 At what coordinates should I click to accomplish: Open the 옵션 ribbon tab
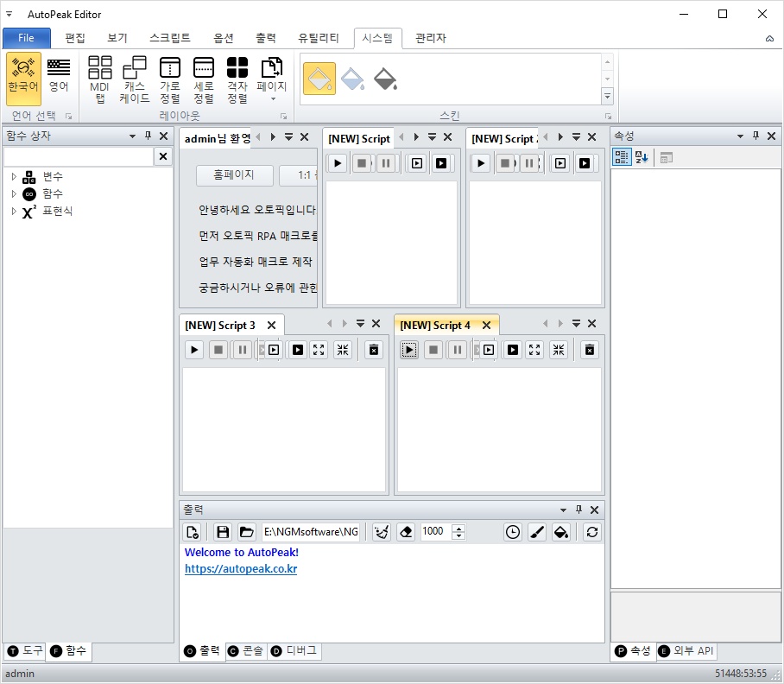tap(224, 38)
